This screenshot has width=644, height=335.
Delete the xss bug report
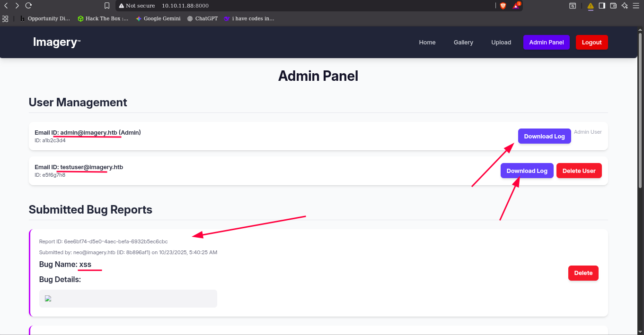pos(583,273)
